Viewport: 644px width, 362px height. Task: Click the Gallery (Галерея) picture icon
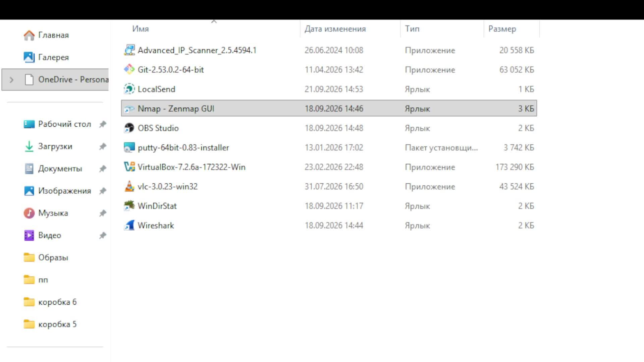(x=29, y=57)
